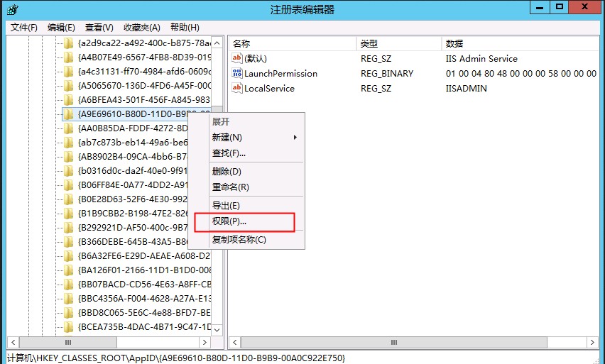
Task: Click the binary icon beside LaunchPermission
Action: pyautogui.click(x=237, y=73)
